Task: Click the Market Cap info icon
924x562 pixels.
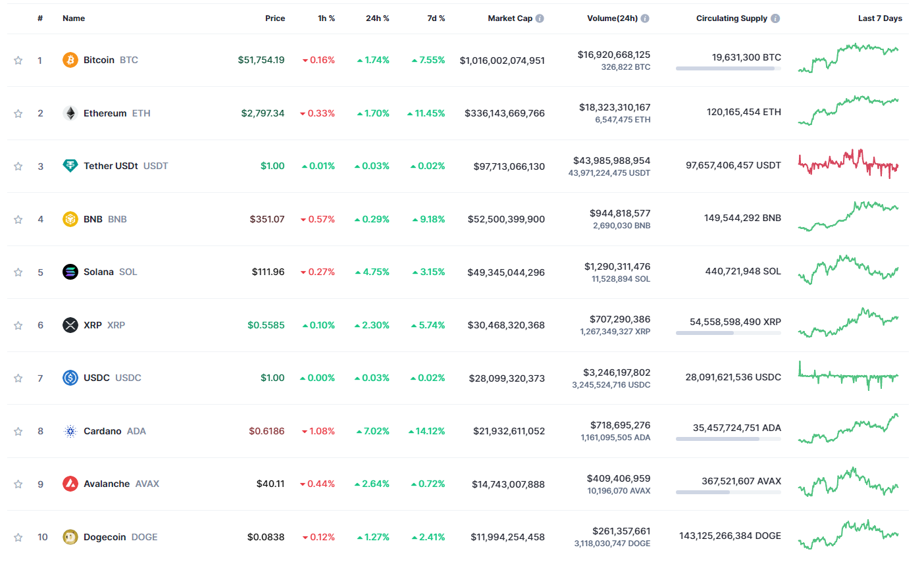Action: [540, 18]
